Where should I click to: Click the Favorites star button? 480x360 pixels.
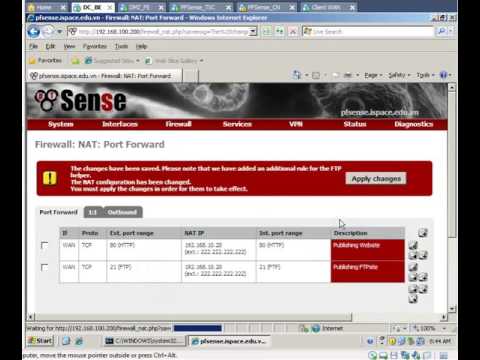[45, 60]
